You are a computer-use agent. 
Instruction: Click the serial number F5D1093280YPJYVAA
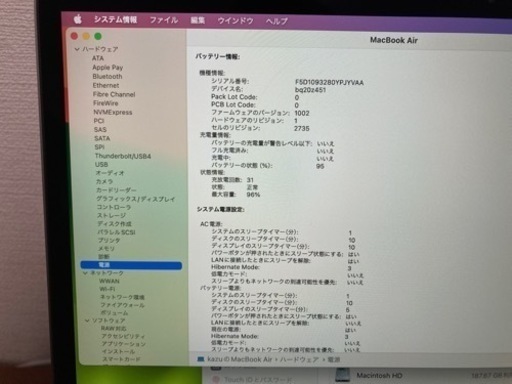point(329,82)
